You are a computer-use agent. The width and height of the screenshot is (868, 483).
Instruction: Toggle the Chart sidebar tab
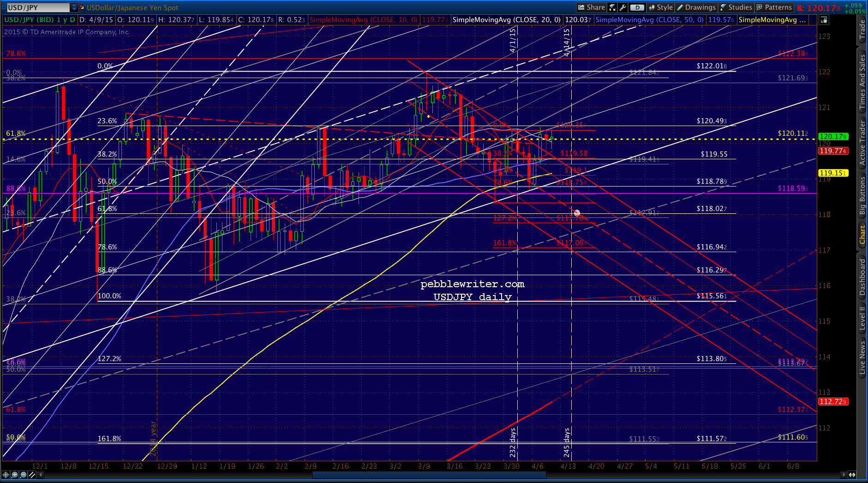(x=862, y=235)
